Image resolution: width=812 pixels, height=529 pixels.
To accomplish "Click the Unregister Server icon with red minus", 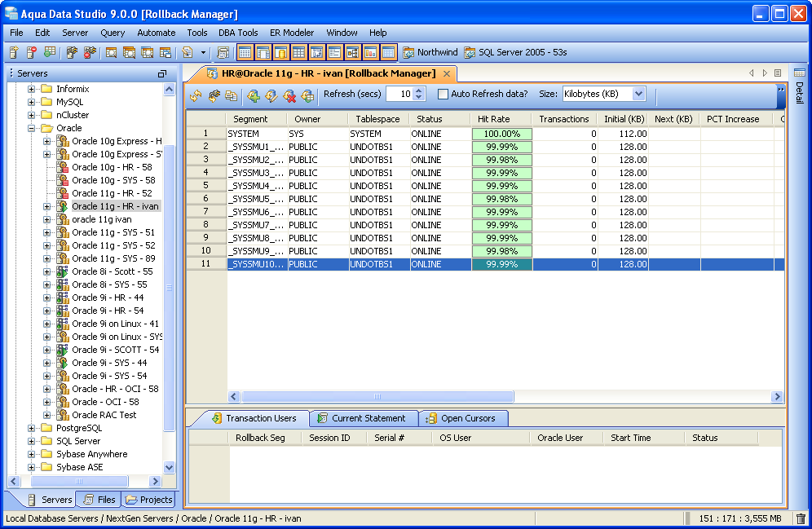I will tap(32, 52).
